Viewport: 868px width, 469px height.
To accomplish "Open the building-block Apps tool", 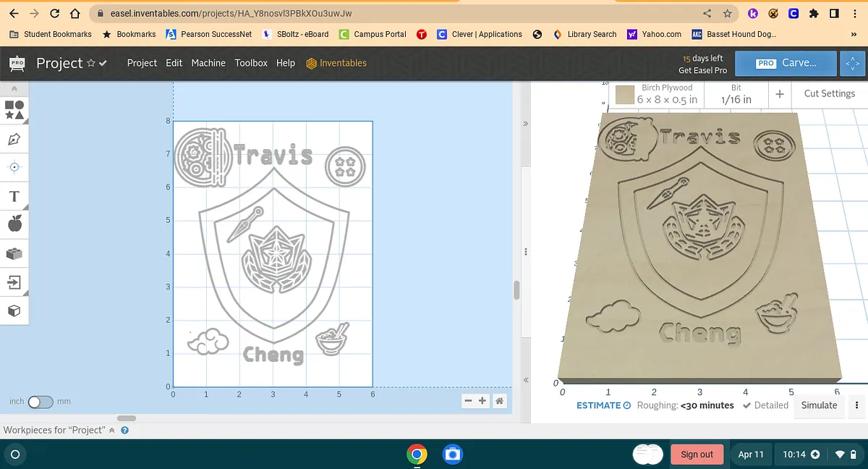I will (x=14, y=253).
